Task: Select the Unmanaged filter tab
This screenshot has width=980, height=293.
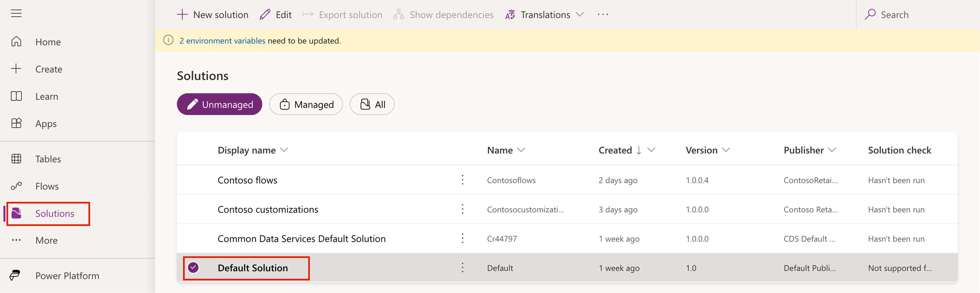Action: point(220,105)
